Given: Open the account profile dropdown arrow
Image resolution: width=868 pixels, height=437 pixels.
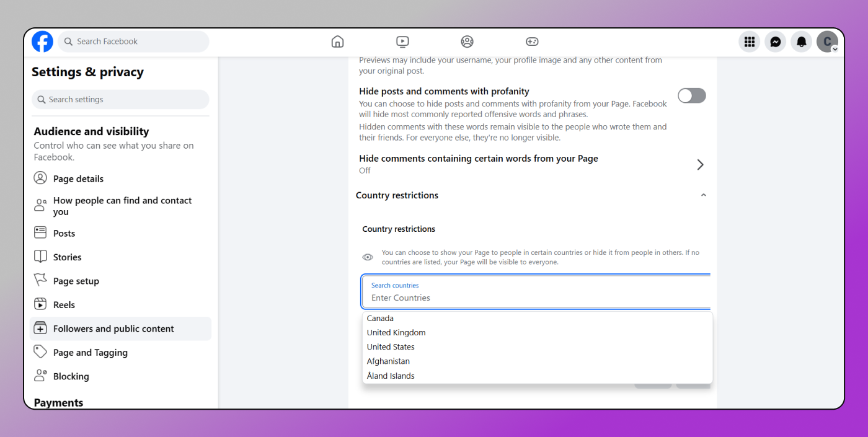Looking at the screenshot, I should pyautogui.click(x=835, y=49).
